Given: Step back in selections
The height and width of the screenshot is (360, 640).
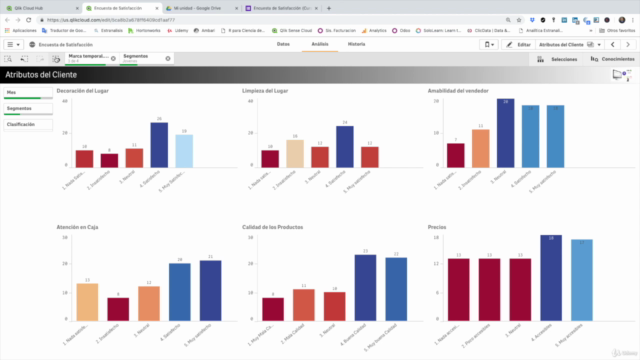Looking at the screenshot, I should (24, 59).
